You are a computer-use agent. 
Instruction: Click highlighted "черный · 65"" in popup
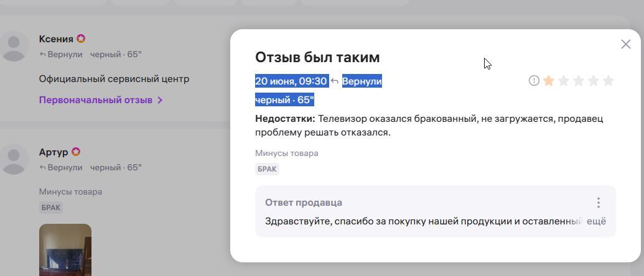point(284,99)
